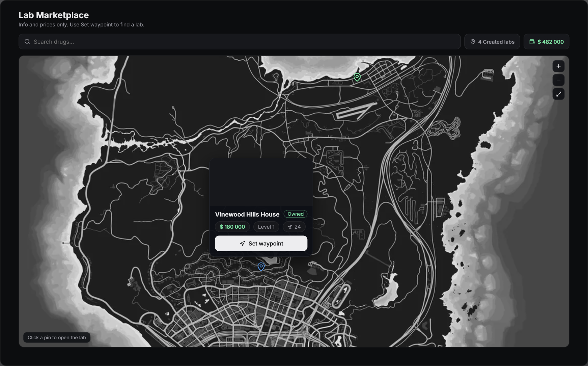Click the Owned status badge
The width and height of the screenshot is (588, 366).
pyautogui.click(x=295, y=214)
